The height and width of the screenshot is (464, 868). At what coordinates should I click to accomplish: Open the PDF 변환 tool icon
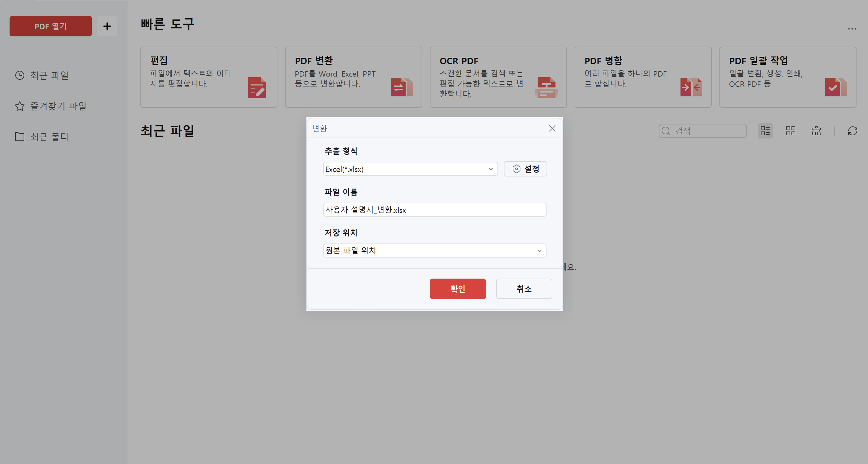click(x=402, y=87)
